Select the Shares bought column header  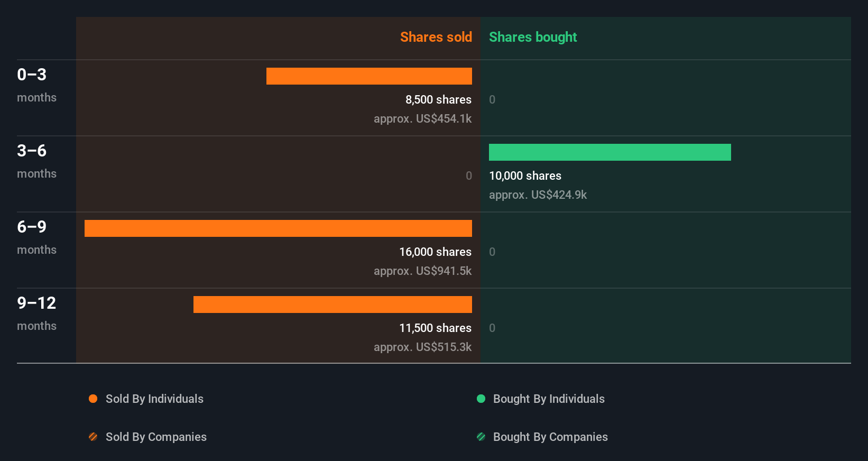[533, 37]
